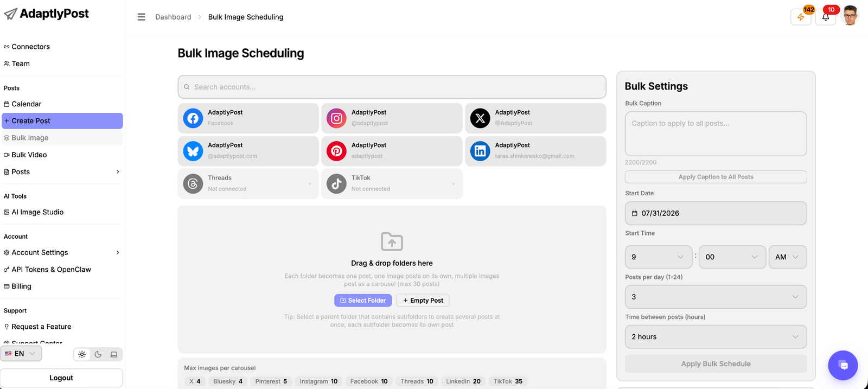The width and height of the screenshot is (868, 389).
Task: Click the Threads not connected icon
Action: pyautogui.click(x=193, y=184)
